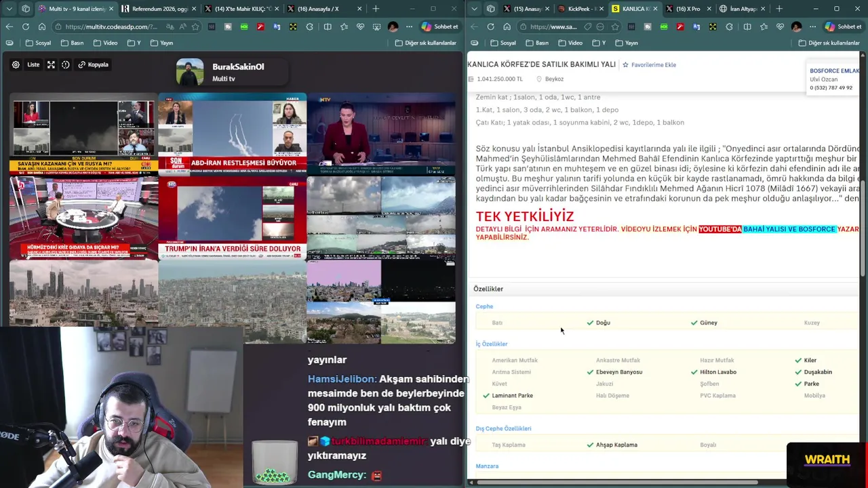The width and height of the screenshot is (868, 488).
Task: Expand Diğer sık kullanılanlar in right browser
Action: (x=829, y=43)
